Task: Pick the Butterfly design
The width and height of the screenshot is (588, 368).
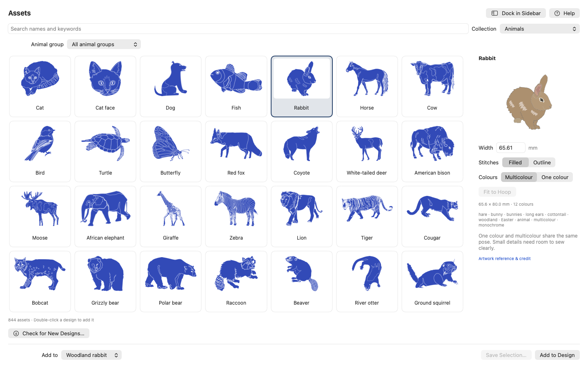Action: (171, 151)
